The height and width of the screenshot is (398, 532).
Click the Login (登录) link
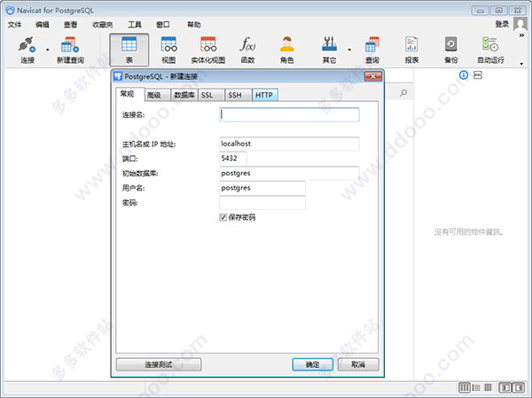502,24
